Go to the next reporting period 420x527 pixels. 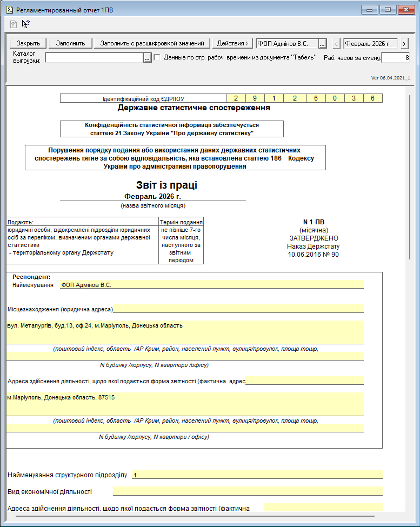[x=404, y=43]
